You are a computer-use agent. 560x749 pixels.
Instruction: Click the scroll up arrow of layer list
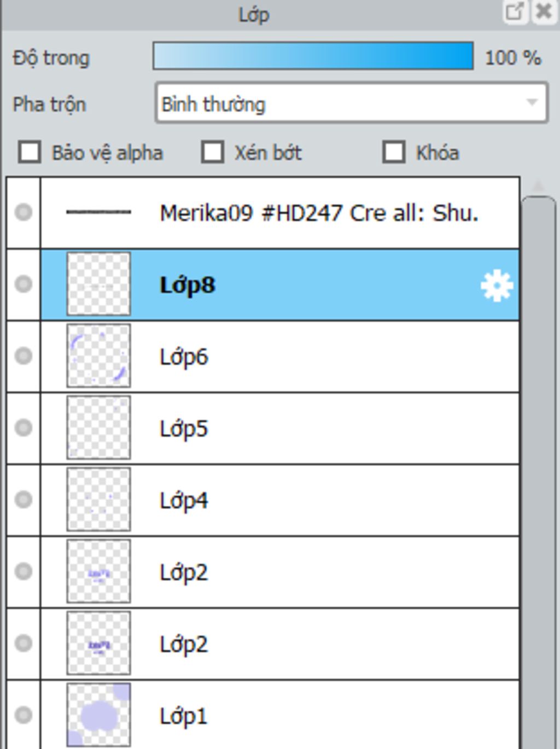539,187
